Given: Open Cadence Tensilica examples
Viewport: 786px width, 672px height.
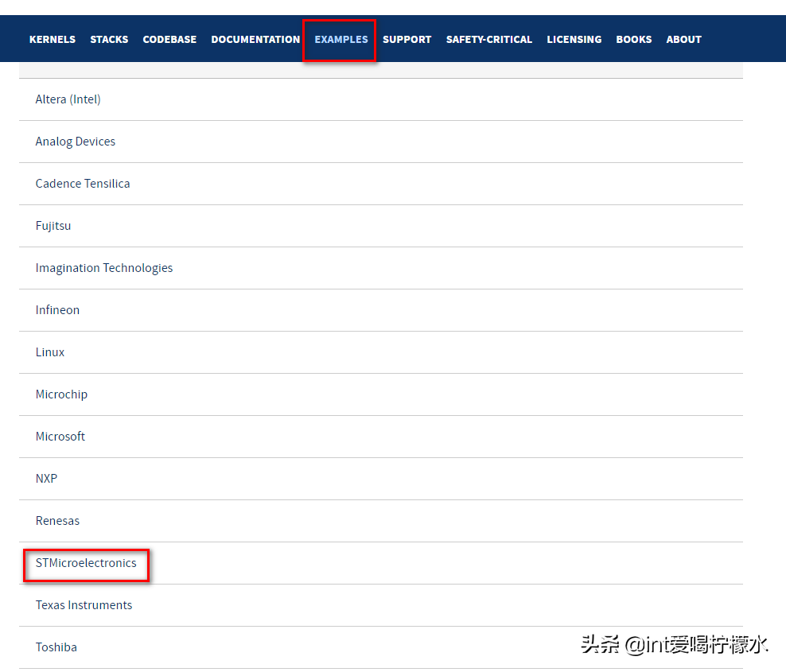Looking at the screenshot, I should 381,184.
